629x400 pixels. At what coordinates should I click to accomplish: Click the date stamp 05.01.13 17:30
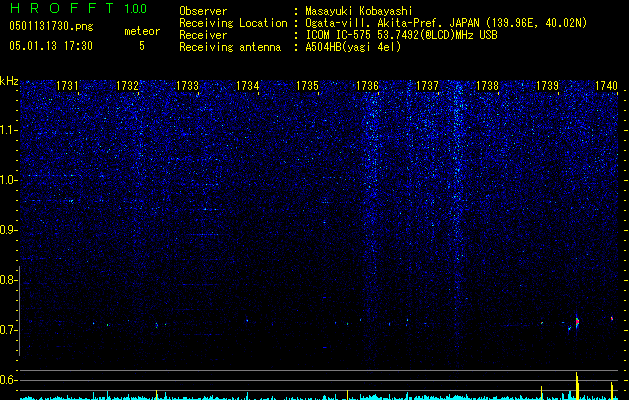[x=51, y=46]
